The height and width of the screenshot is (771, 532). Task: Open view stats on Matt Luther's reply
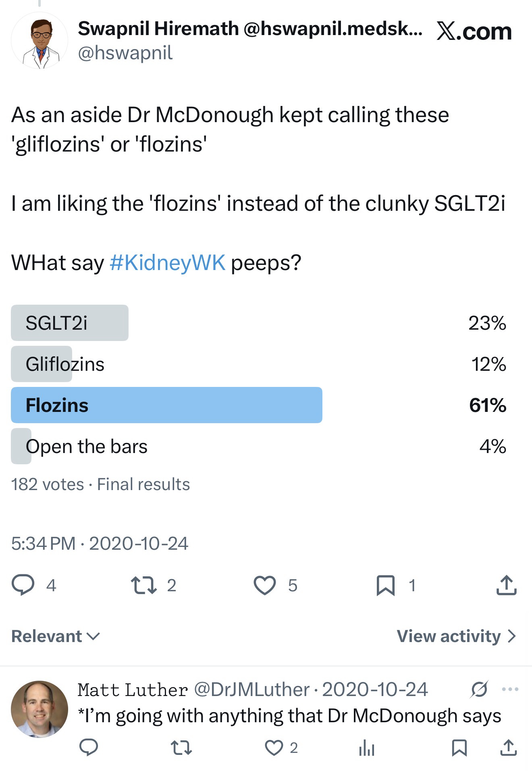366,748
